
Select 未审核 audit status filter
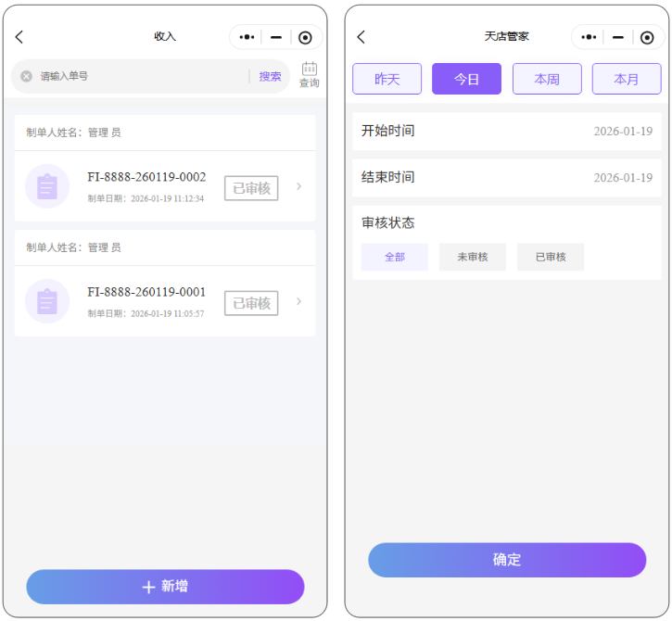pyautogui.click(x=473, y=257)
